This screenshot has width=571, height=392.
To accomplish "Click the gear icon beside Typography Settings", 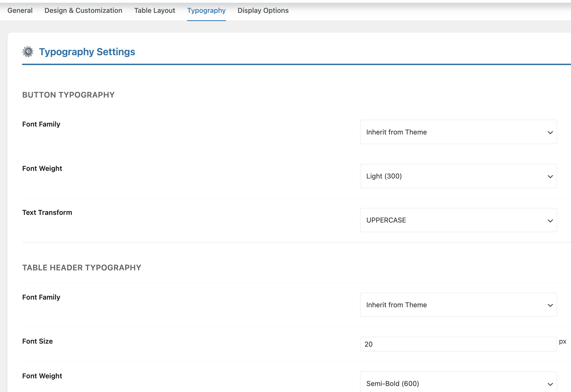I will [x=28, y=52].
